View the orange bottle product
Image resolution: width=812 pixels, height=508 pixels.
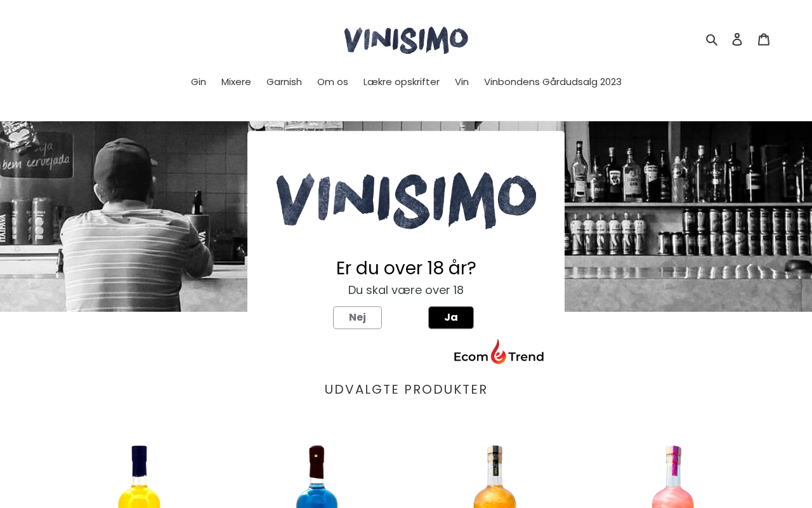click(495, 476)
